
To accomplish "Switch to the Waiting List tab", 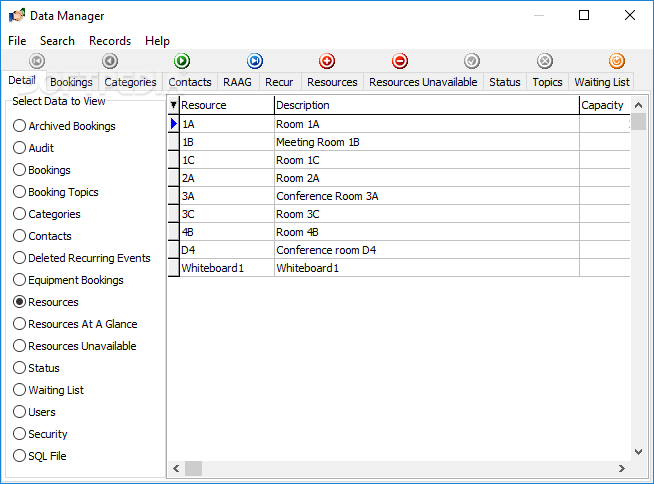I will [x=601, y=82].
